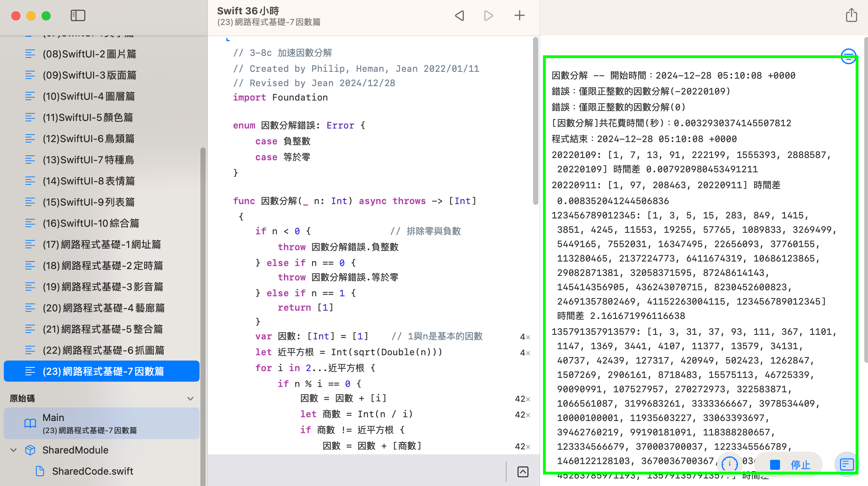
Task: Toggle the console output panel button
Action: pos(846,464)
